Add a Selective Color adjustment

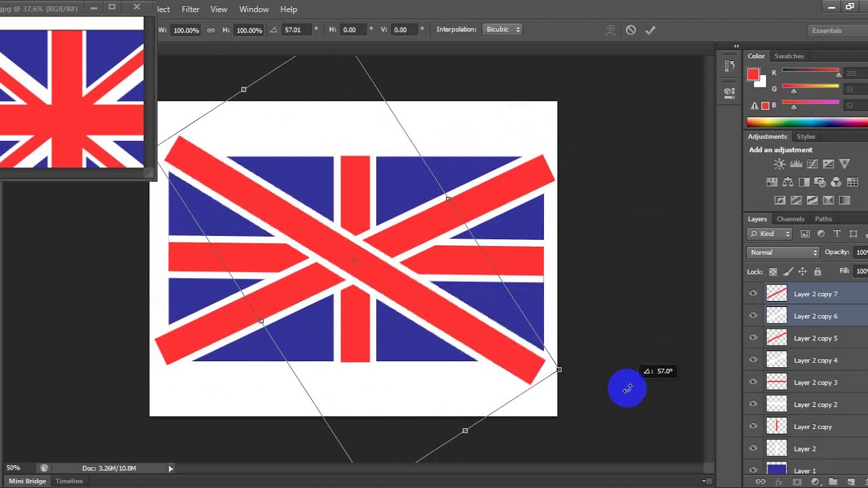coord(828,201)
